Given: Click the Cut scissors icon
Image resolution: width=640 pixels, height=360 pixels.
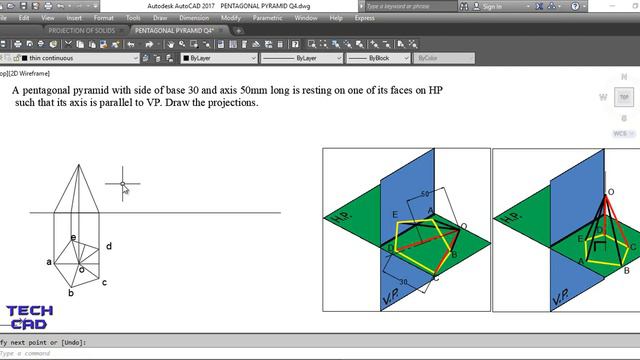Looking at the screenshot, I should pos(68,44).
